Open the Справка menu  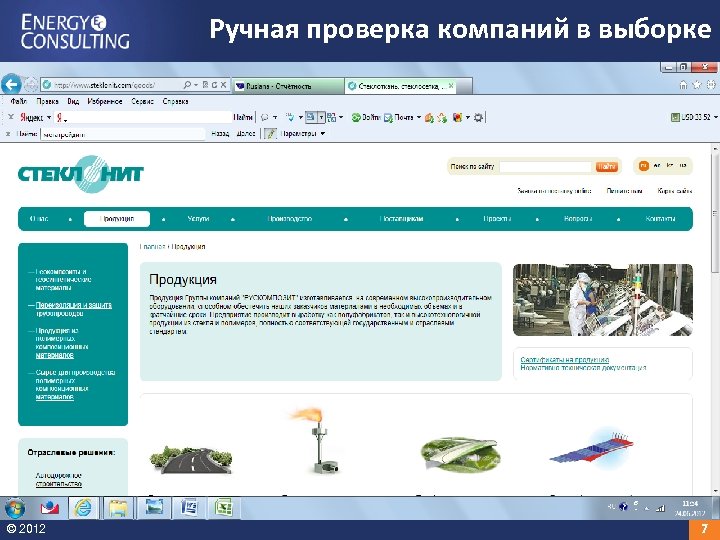175,101
